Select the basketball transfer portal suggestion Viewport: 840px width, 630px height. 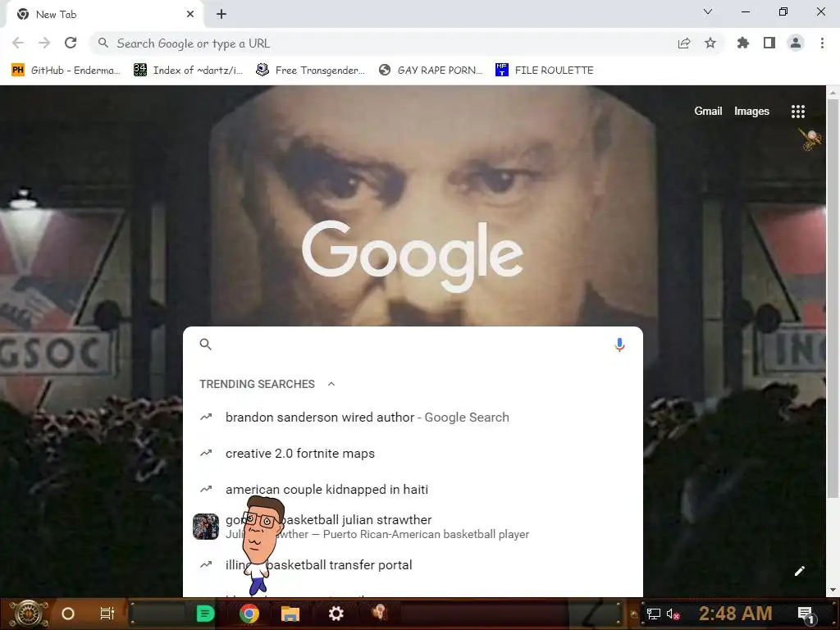413,564
